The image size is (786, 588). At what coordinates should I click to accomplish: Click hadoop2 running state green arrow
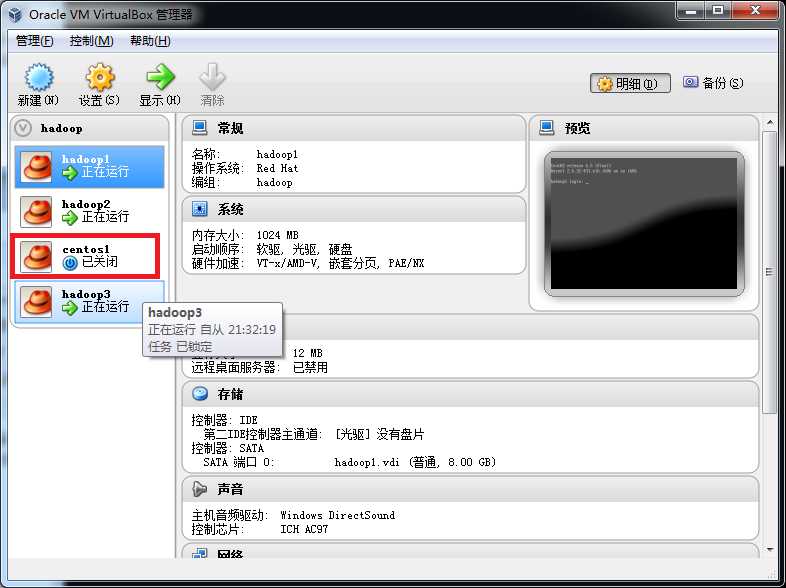(70, 218)
